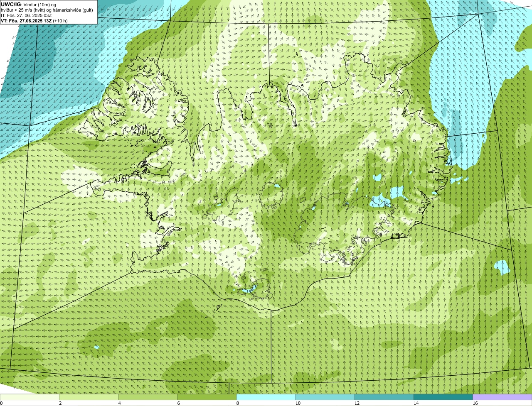This screenshot has height=406, width=532.
Task: Click the legend scale value "4"
Action: [119, 403]
